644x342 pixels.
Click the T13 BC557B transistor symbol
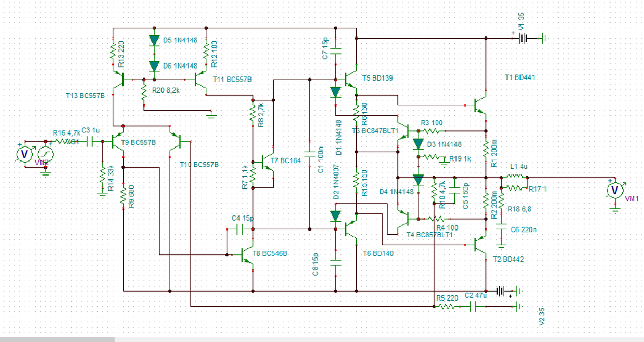coord(118,80)
